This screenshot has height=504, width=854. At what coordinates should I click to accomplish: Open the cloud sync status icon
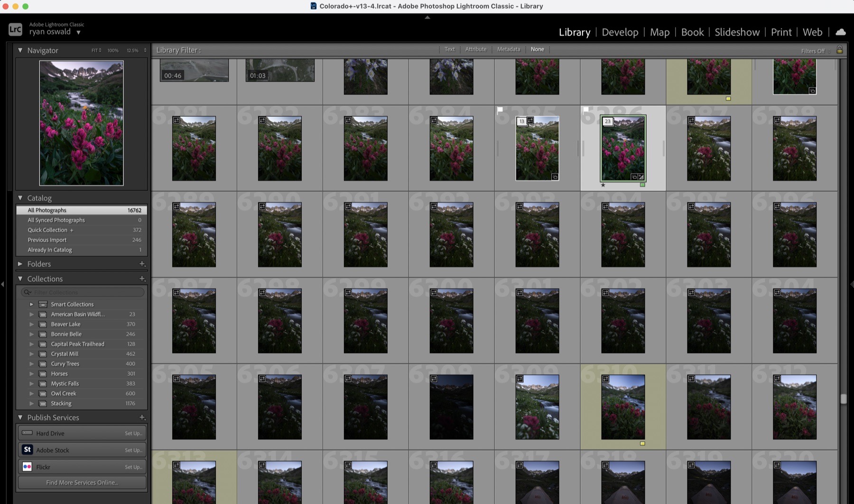click(x=840, y=32)
